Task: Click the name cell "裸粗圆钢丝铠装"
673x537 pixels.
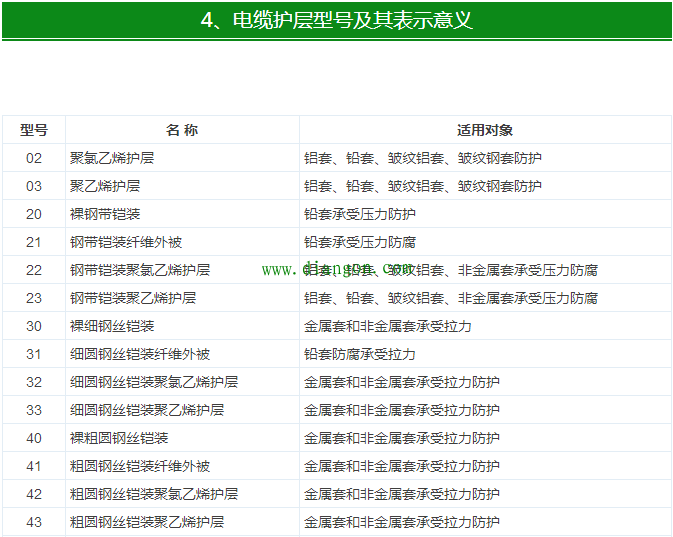Action: (x=119, y=438)
